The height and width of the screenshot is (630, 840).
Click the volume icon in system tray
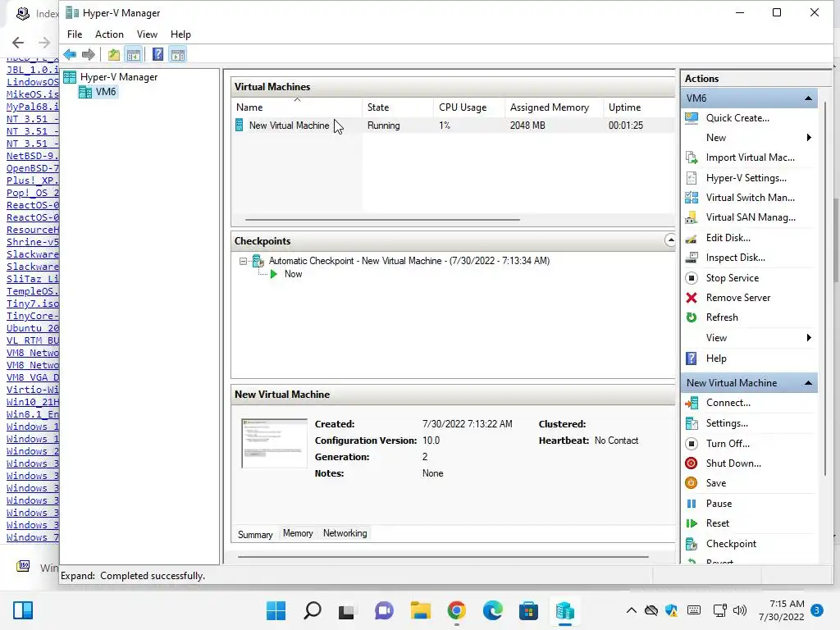pyautogui.click(x=740, y=610)
